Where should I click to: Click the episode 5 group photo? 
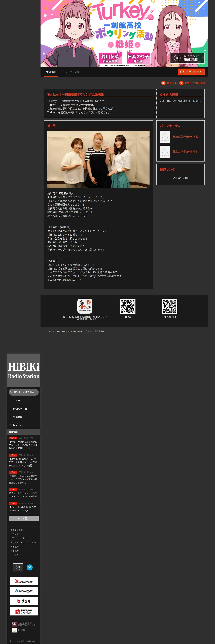pyautogui.click(x=98, y=159)
